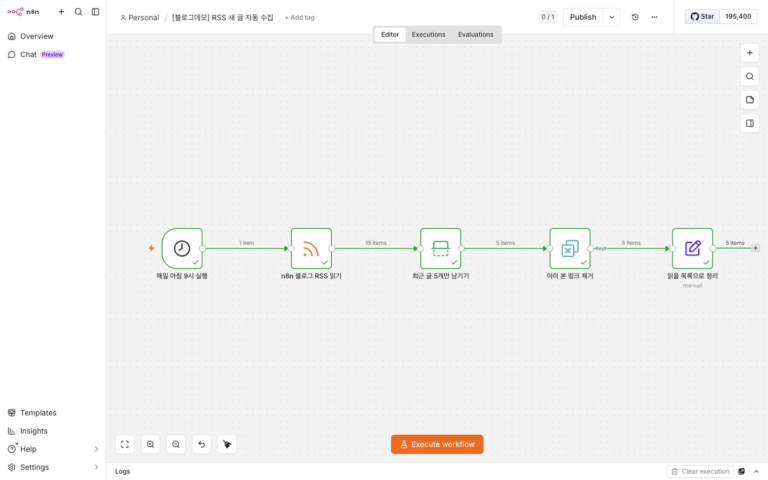Viewport: 768px width, 480px height.
Task: Open the RSS read node icon
Action: 311,248
